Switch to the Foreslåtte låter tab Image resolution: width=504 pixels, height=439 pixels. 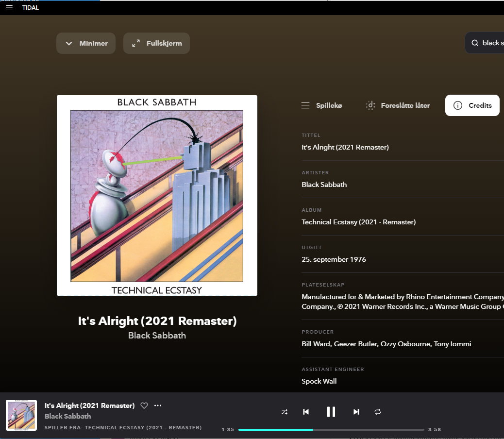click(x=398, y=105)
